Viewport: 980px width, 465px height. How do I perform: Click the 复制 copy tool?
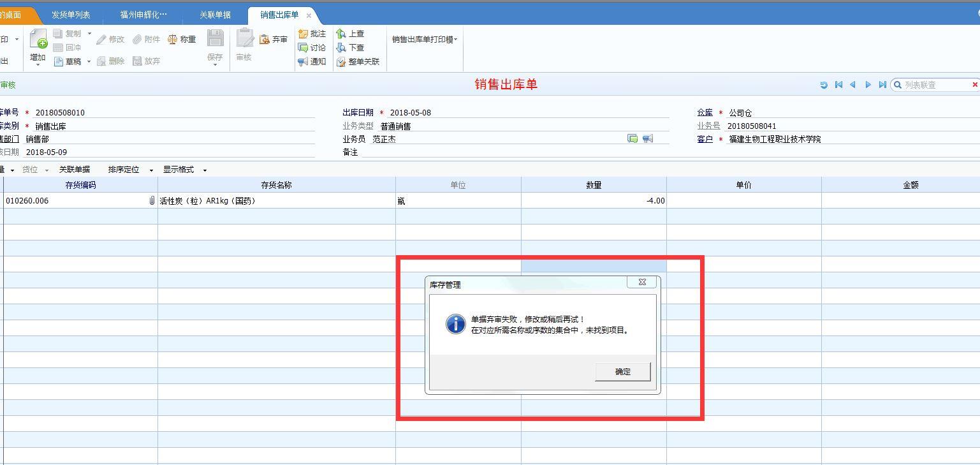pyautogui.click(x=68, y=33)
